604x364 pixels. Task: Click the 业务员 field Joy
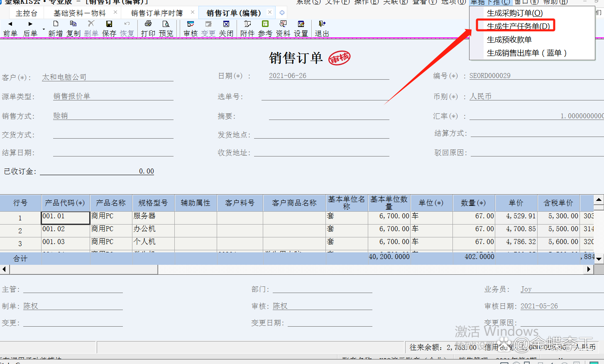[x=562, y=289]
